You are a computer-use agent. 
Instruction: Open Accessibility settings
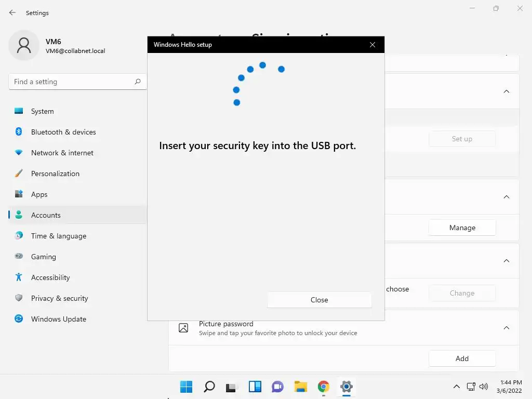(78, 277)
